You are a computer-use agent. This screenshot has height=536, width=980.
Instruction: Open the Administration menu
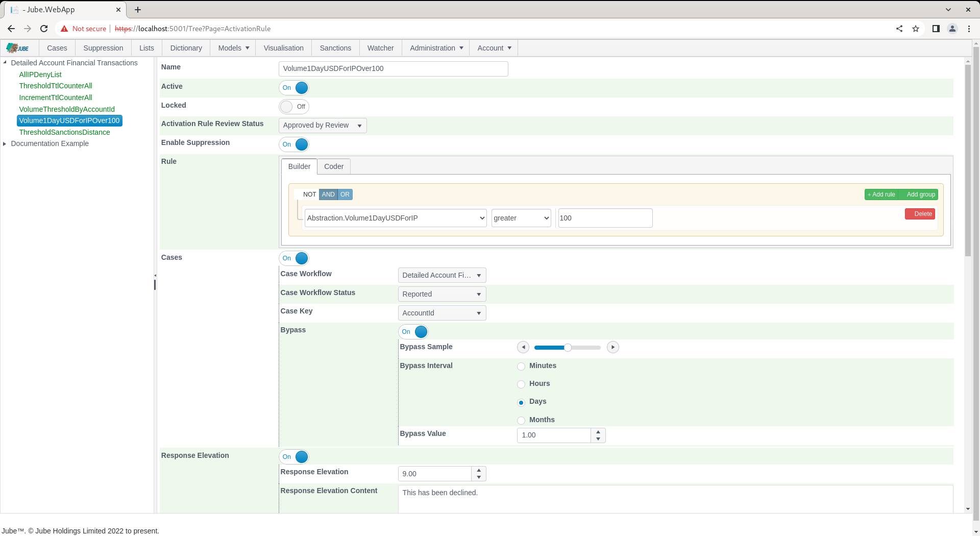pyautogui.click(x=436, y=48)
